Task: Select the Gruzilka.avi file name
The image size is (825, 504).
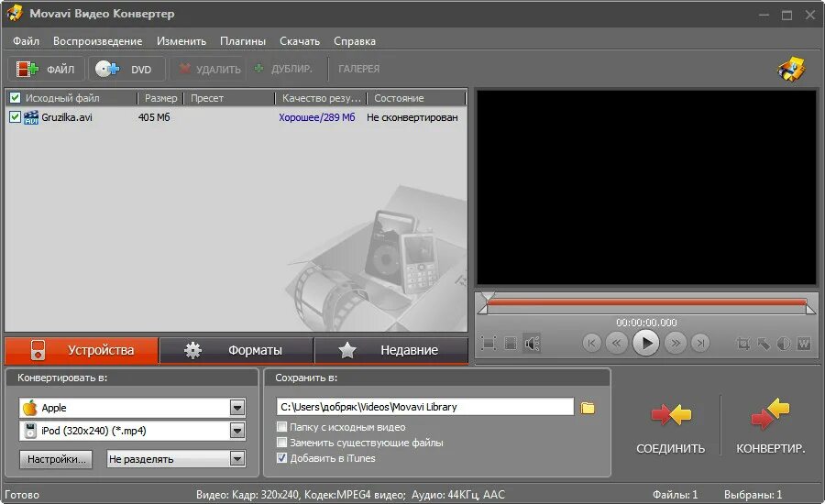Action: point(67,117)
